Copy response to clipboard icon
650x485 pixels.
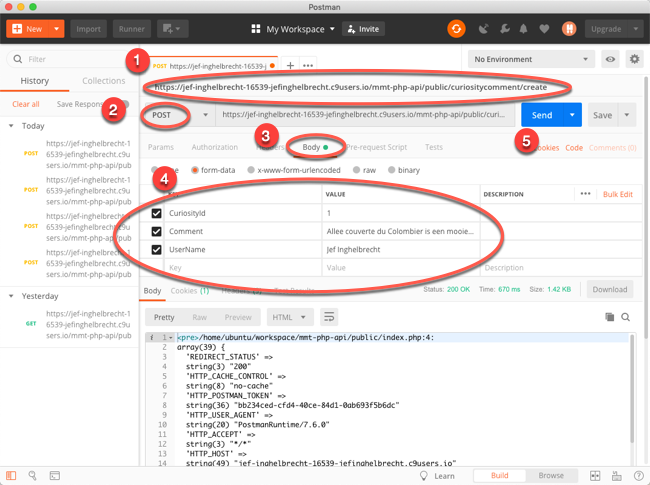tap(609, 317)
